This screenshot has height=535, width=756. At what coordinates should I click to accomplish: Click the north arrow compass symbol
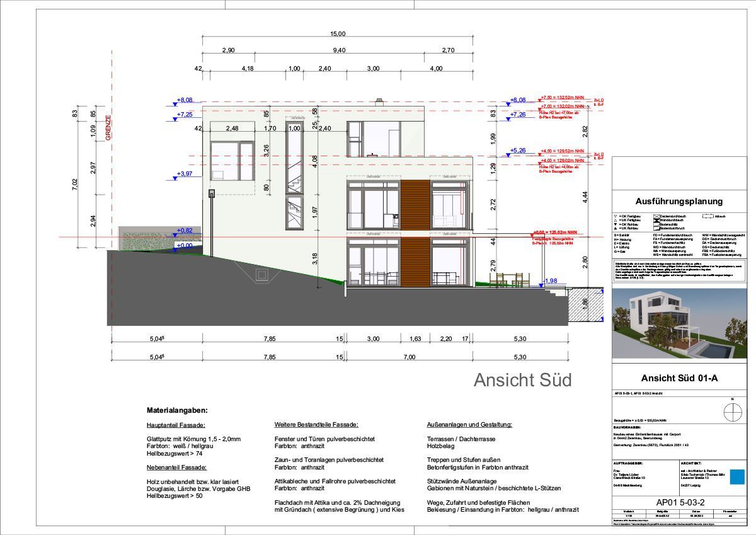coord(733,413)
